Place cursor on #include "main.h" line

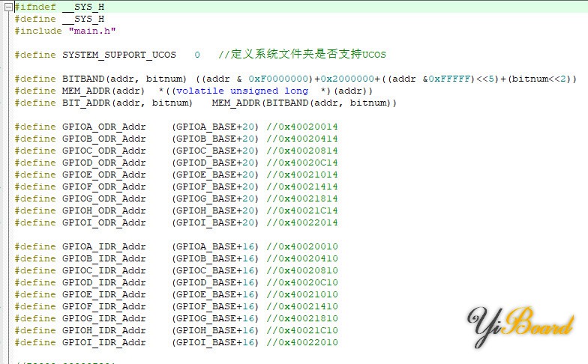[x=65, y=31]
